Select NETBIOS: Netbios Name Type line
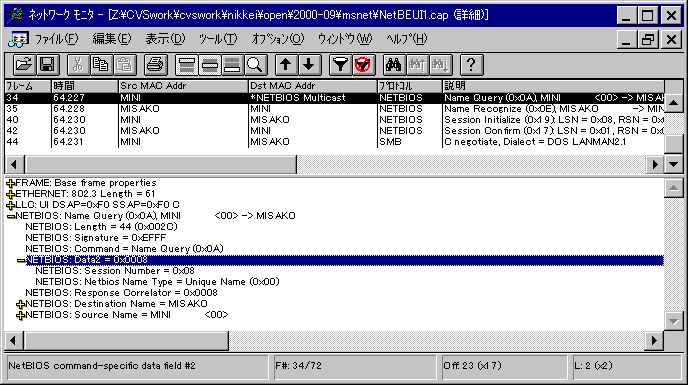Screen dimensions: 688x385 [158, 282]
